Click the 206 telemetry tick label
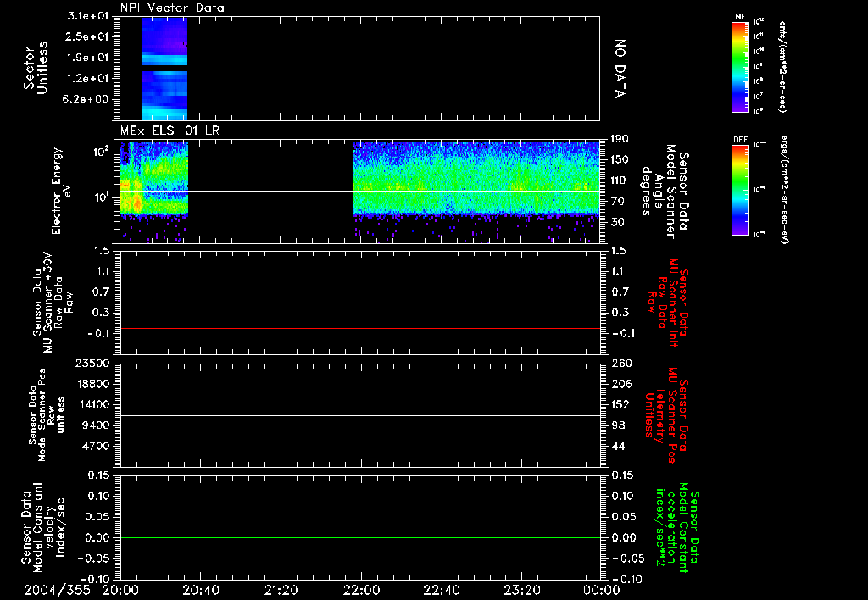The height and width of the screenshot is (600, 868). (620, 384)
